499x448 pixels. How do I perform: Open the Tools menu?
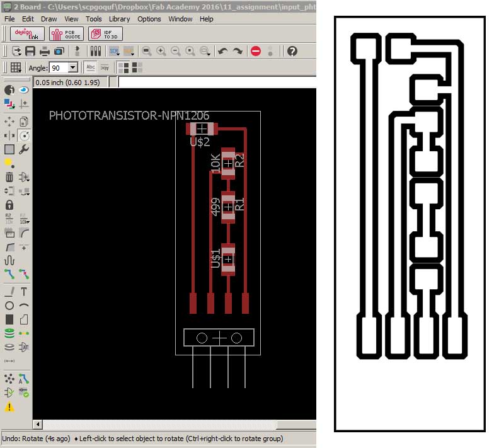click(94, 19)
